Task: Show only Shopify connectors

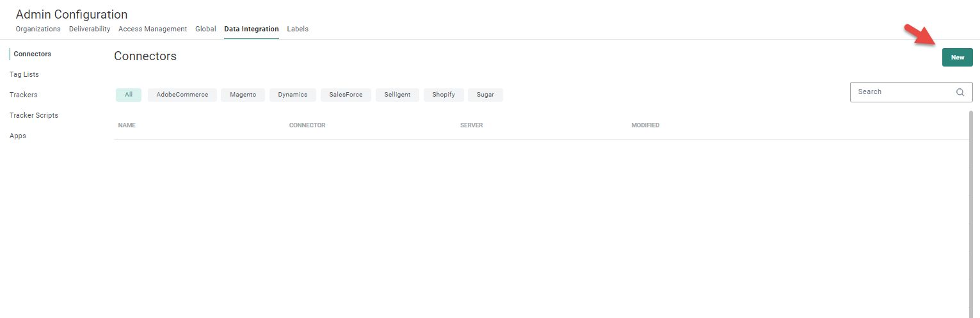Action: click(444, 95)
